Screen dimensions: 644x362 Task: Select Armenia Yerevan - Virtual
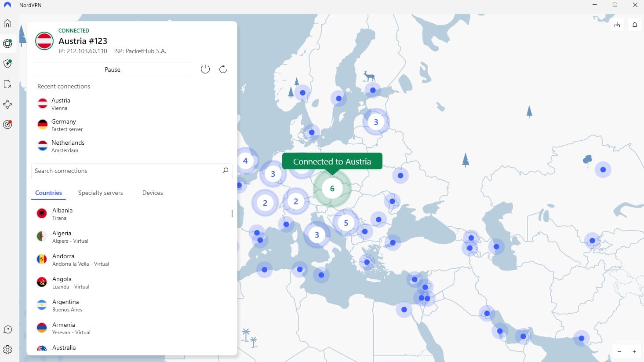(131, 328)
